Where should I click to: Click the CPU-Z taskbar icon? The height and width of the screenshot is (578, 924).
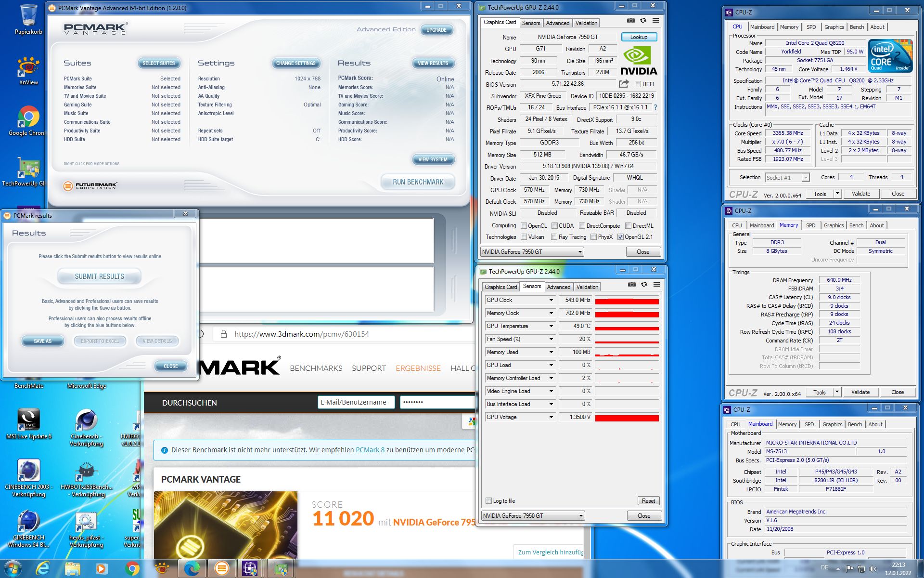(250, 569)
